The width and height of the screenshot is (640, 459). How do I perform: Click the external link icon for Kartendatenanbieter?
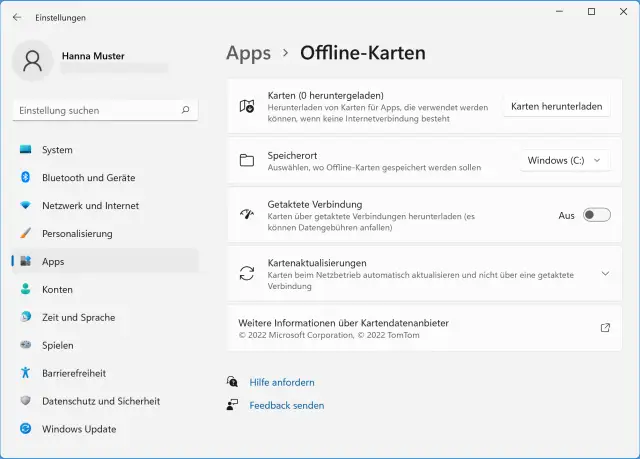pos(604,328)
